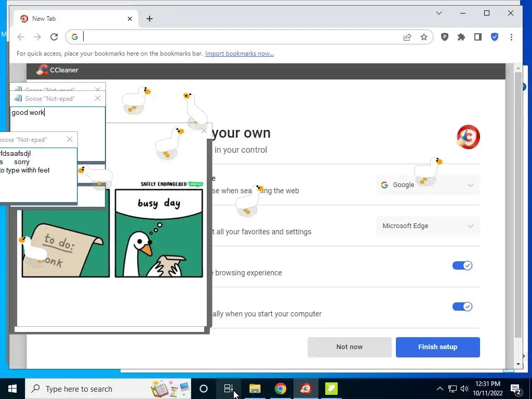Viewport: 532px width, 399px height.
Task: Open the Windows Start menu
Action: click(12, 389)
